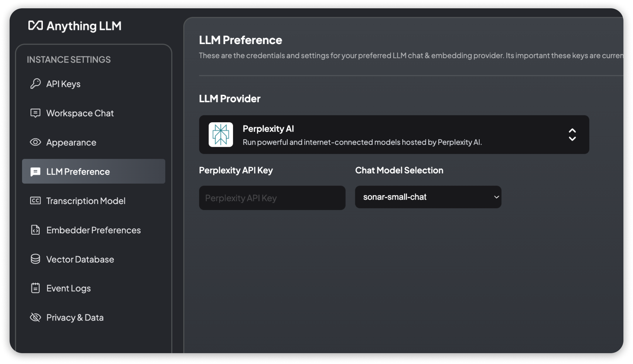This screenshot has width=633, height=364.
Task: Open Appearance settings
Action: [94, 142]
